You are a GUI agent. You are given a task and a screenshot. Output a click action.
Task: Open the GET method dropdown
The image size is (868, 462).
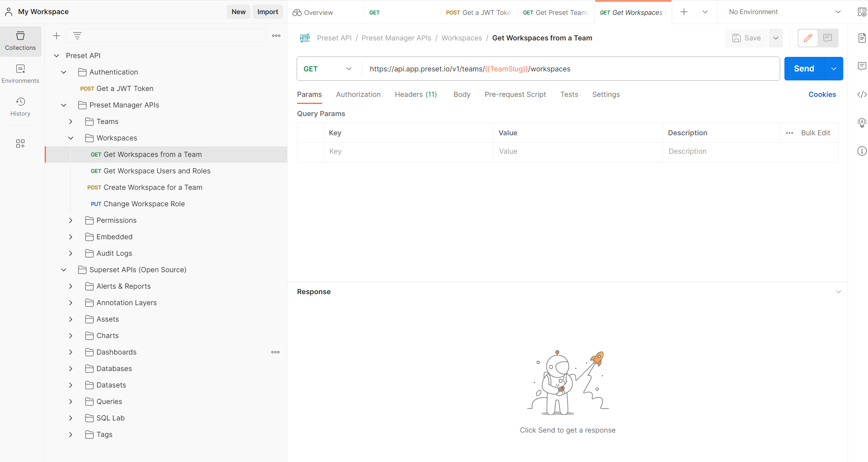[x=348, y=68]
